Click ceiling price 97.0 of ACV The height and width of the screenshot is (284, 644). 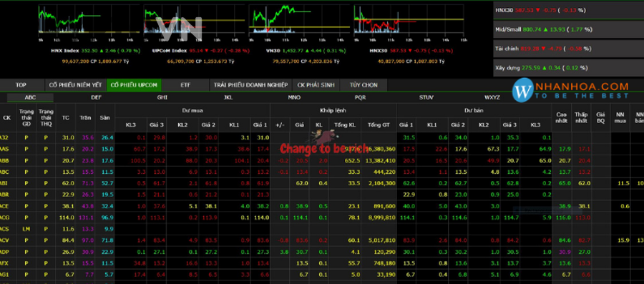pos(88,240)
